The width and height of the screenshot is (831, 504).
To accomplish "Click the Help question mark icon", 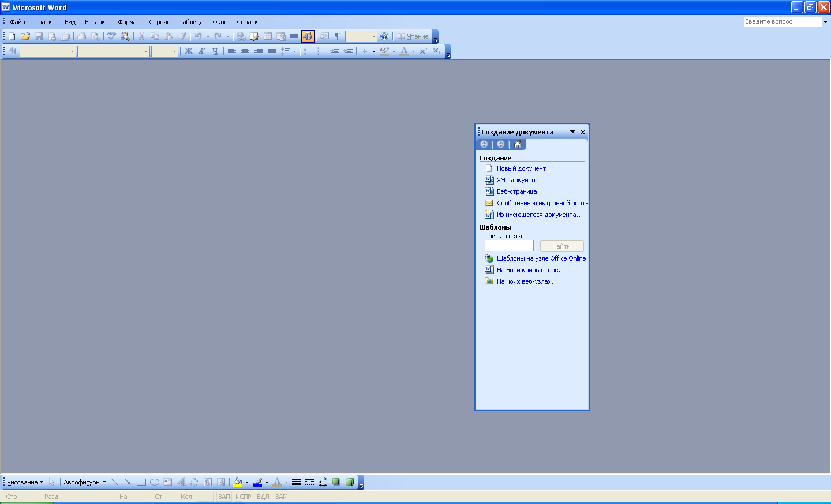I will [384, 36].
